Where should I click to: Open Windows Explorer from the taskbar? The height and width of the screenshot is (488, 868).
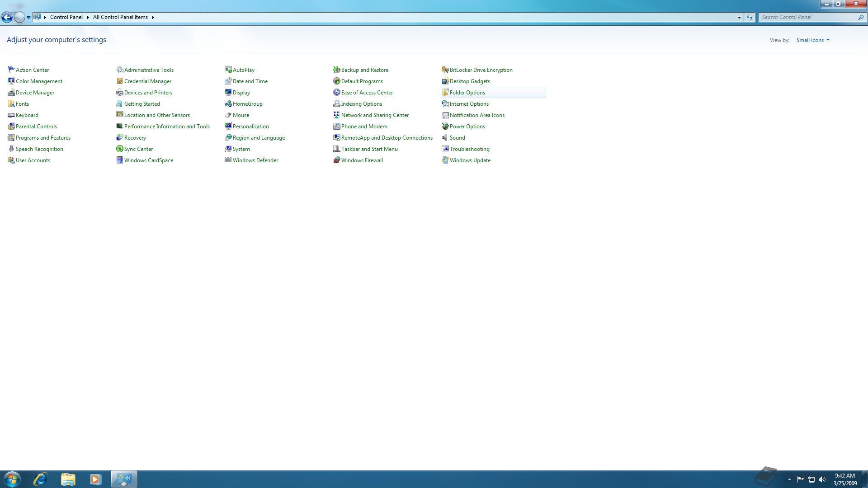tap(68, 479)
